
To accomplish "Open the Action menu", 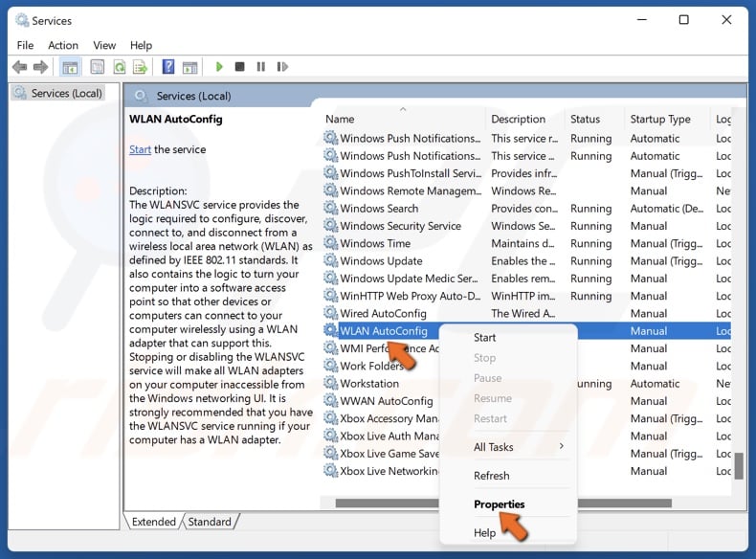I will tap(63, 45).
